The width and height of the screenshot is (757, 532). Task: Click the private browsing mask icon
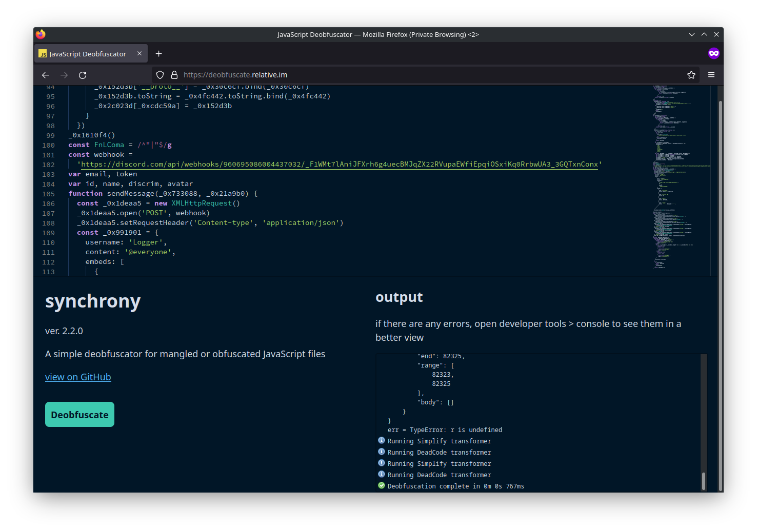[x=714, y=53]
